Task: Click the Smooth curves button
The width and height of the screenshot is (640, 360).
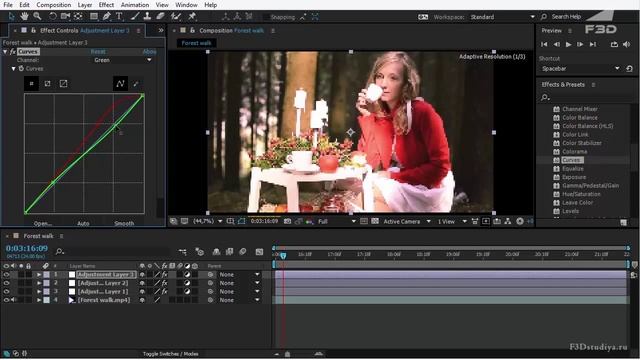Action: (124, 224)
